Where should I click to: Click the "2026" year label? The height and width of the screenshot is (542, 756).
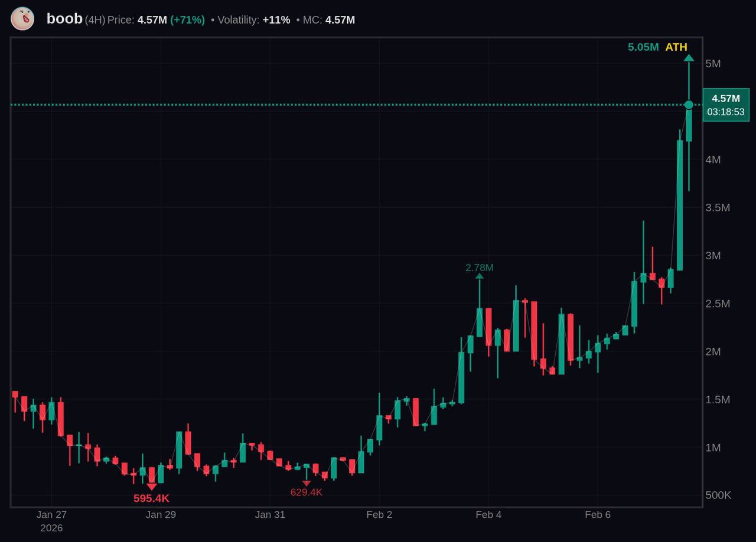click(51, 528)
